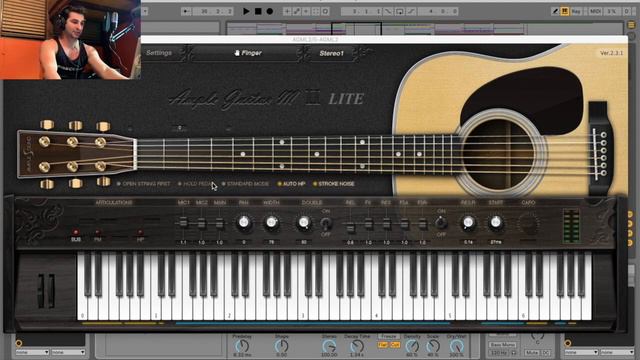Click the MIC2 volume fader
This screenshot has width=640, height=360.
point(201,223)
